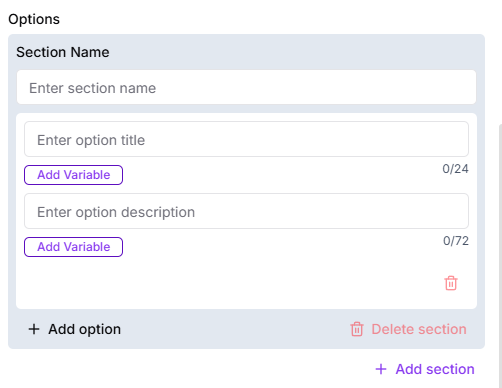This screenshot has height=388, width=502.
Task: Focus the Enter section name field
Action: pos(246,87)
